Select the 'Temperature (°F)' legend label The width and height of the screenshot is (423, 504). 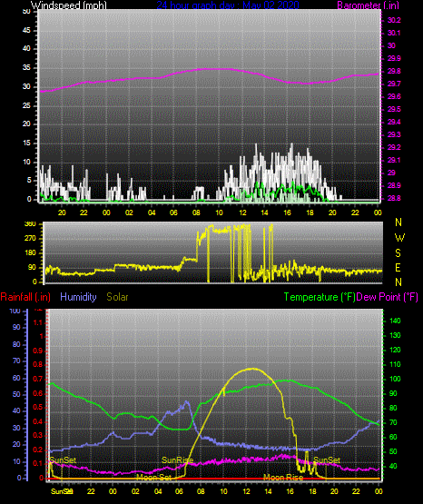320,297
